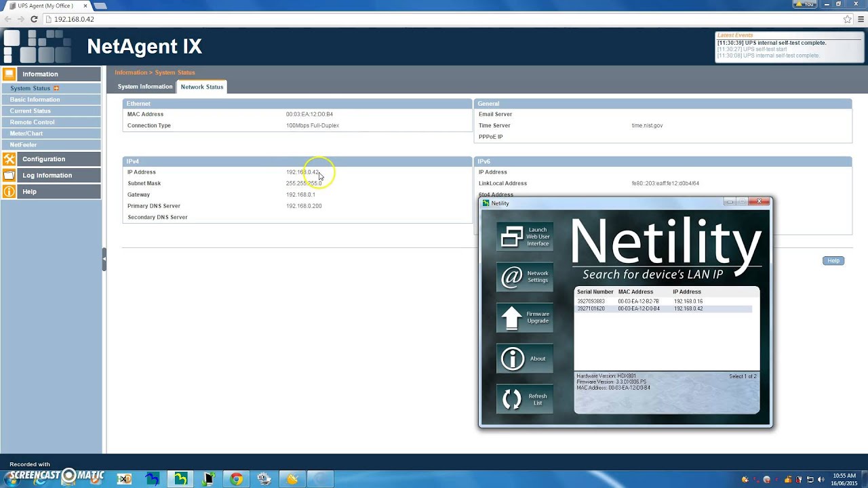This screenshot has height=488, width=868.
Task: Click the primary DNS value 192.168.0.200
Action: [304, 206]
